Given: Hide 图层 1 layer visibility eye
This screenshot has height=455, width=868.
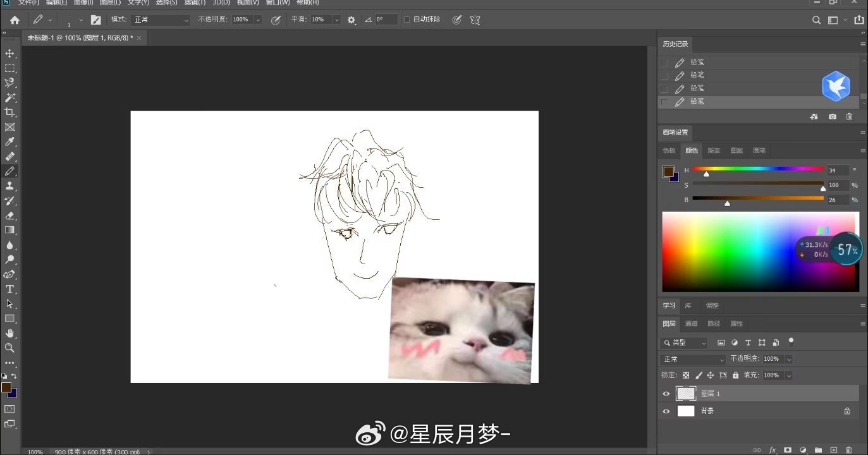Looking at the screenshot, I should point(666,394).
